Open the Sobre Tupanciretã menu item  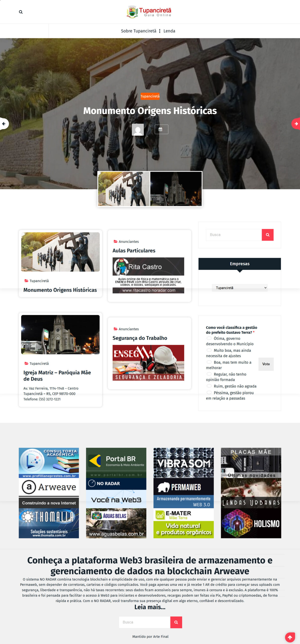tap(138, 31)
